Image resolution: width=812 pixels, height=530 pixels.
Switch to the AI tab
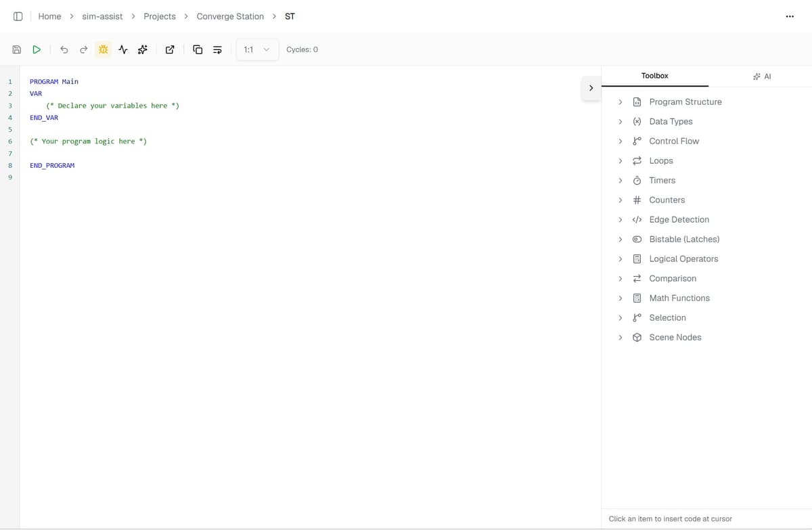coord(761,76)
